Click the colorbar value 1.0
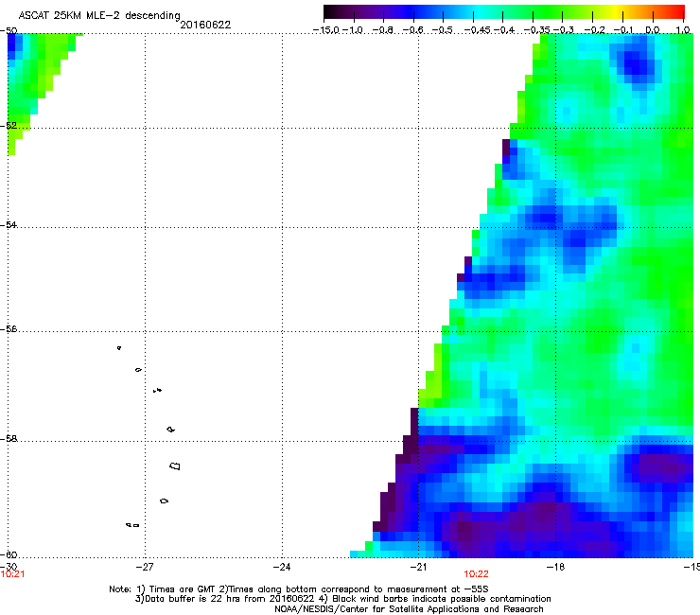700x615 pixels. click(x=683, y=30)
